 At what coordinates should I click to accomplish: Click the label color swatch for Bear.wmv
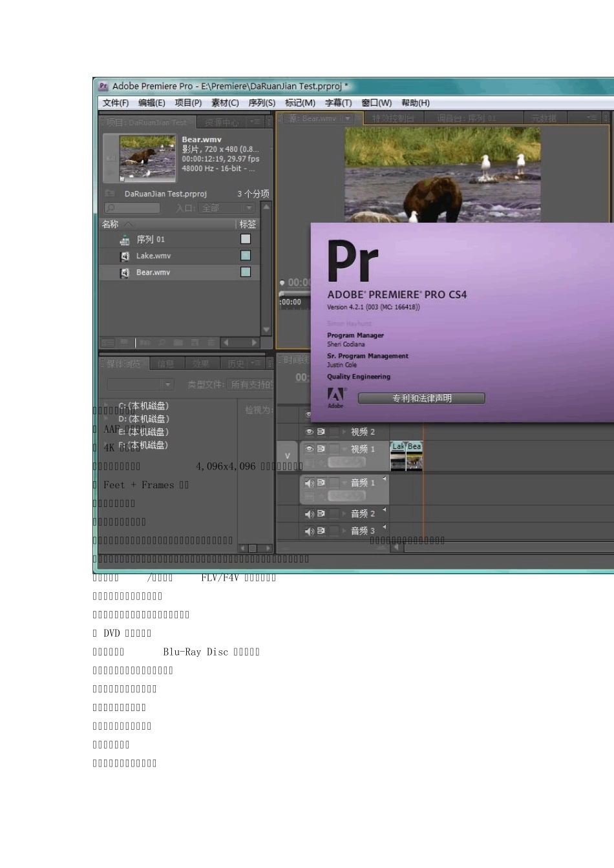(246, 272)
